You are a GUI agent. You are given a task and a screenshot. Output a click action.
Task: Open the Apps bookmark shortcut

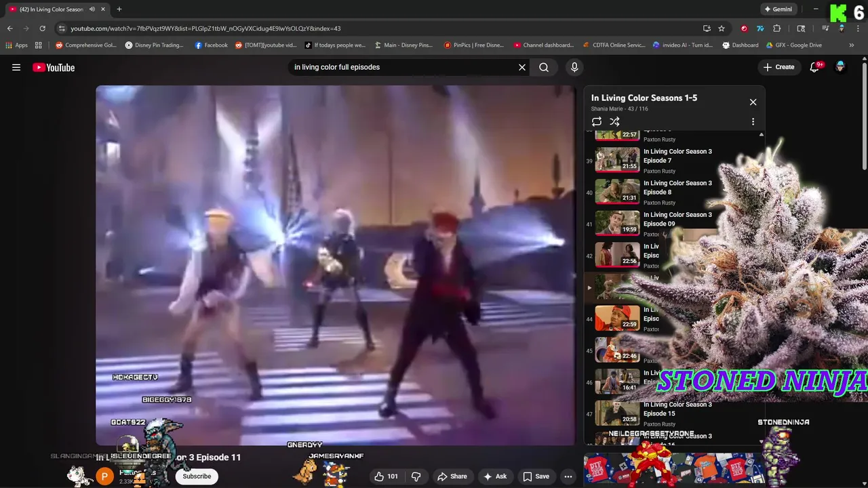coord(16,45)
